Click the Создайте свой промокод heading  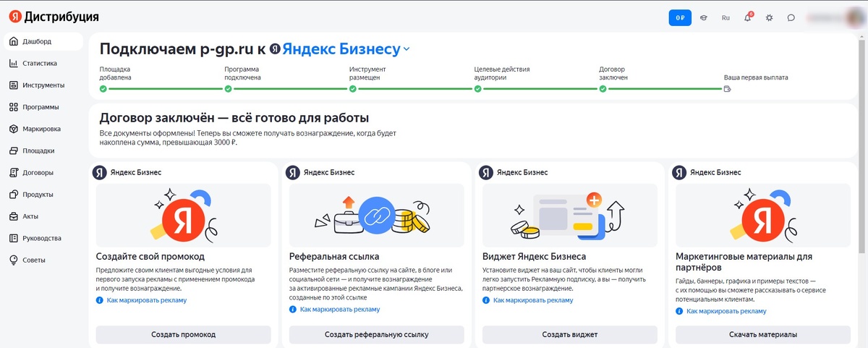tap(150, 257)
